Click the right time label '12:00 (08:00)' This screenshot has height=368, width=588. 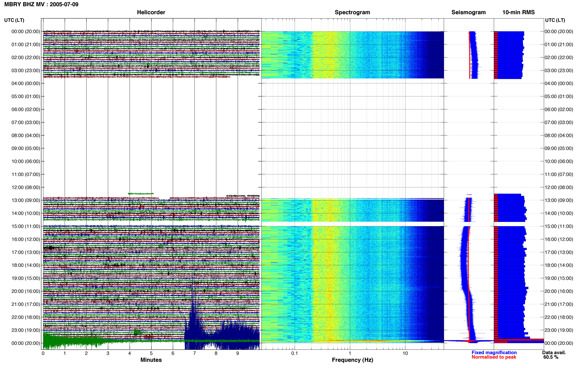click(559, 187)
